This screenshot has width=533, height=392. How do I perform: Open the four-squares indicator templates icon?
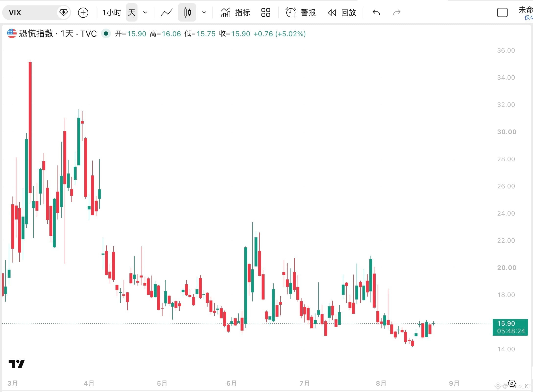point(266,12)
